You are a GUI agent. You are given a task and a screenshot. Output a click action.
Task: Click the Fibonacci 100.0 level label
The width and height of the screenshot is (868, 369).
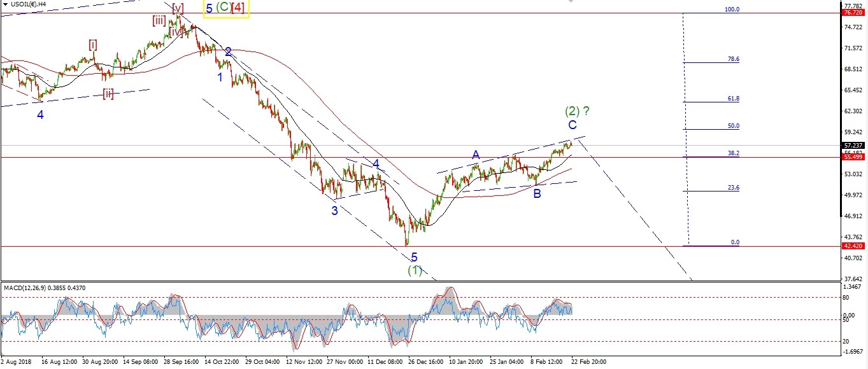pos(732,10)
